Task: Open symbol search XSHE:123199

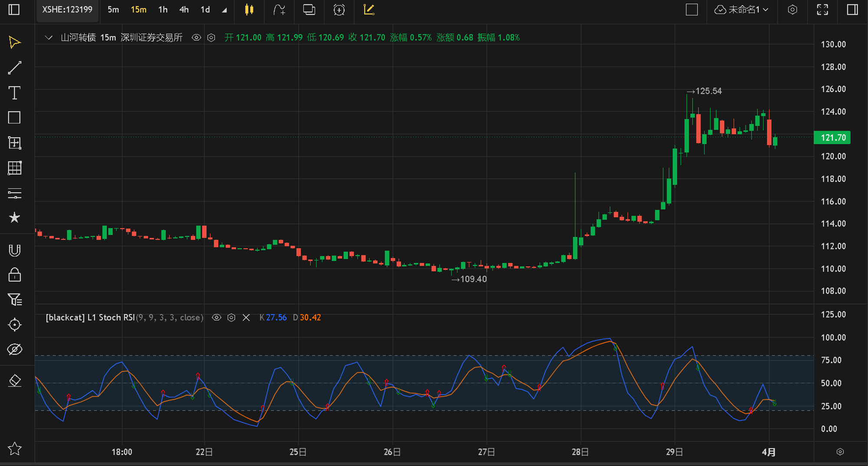Action: tap(67, 10)
